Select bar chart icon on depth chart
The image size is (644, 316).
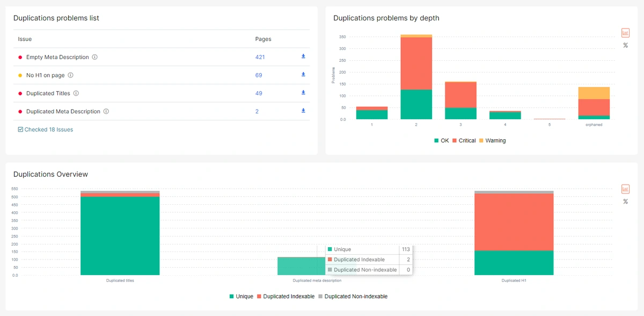(625, 32)
